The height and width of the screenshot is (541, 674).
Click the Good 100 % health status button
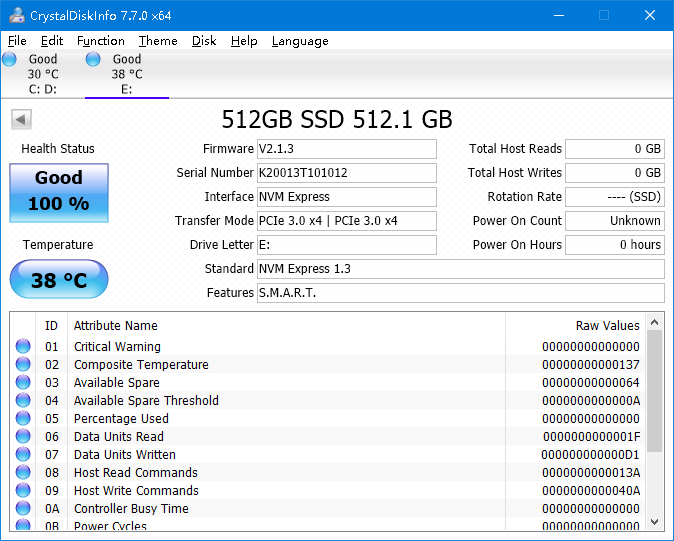coord(59,191)
